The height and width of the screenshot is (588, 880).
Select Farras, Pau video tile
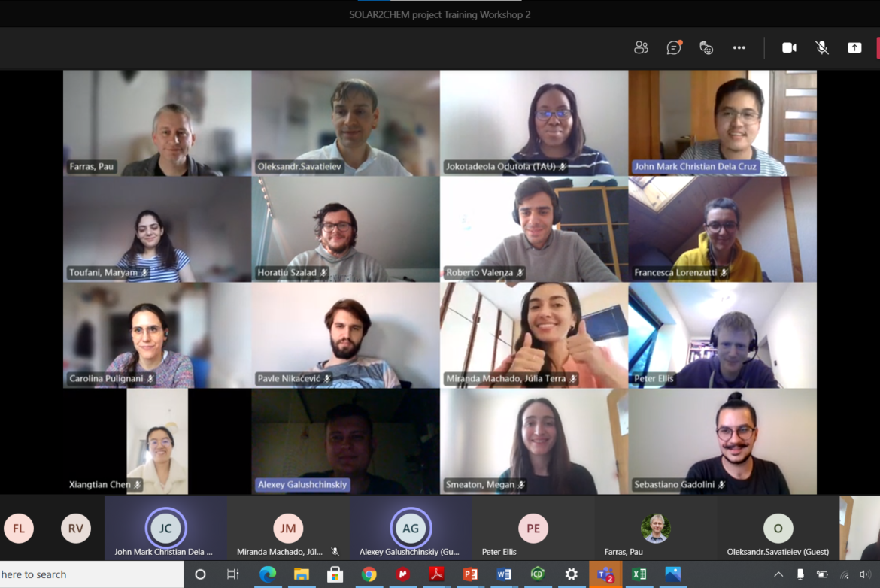157,123
